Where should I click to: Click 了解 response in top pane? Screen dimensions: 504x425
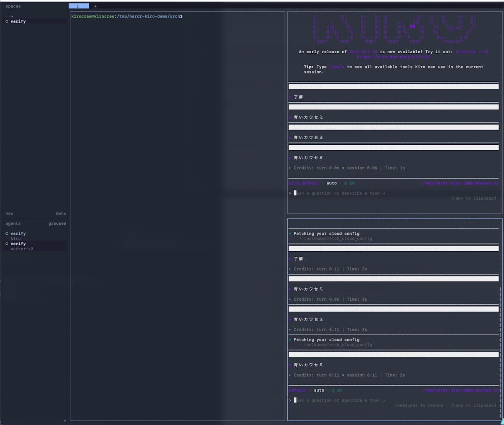298,97
